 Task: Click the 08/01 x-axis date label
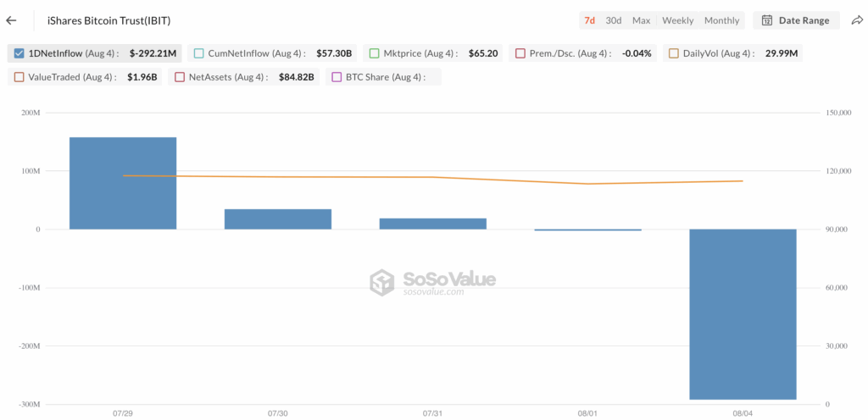point(588,413)
